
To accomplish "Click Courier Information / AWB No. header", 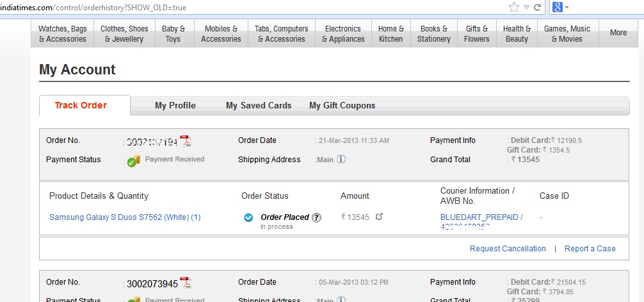I will (x=478, y=196).
